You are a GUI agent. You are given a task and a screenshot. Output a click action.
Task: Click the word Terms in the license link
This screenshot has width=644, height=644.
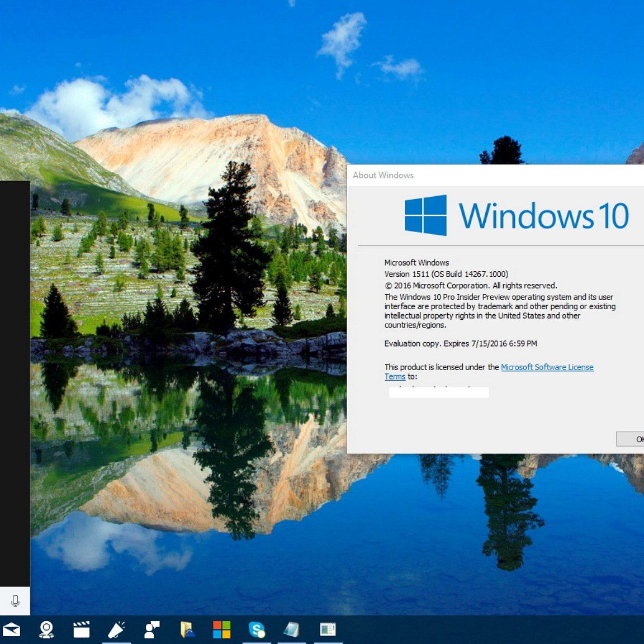tap(395, 377)
